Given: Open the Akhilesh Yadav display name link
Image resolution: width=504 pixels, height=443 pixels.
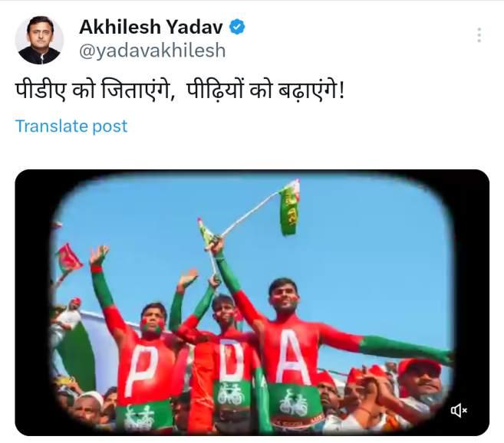Looking at the screenshot, I should [x=151, y=27].
